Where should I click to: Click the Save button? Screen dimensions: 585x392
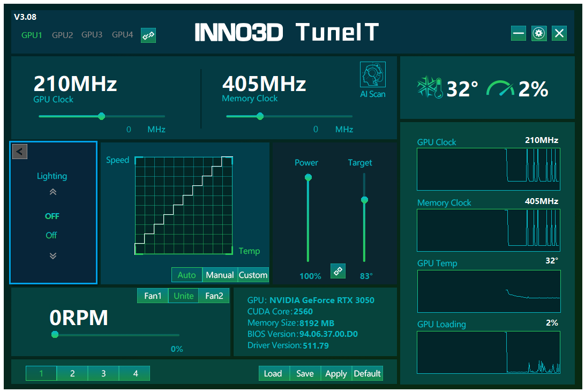coord(305,373)
